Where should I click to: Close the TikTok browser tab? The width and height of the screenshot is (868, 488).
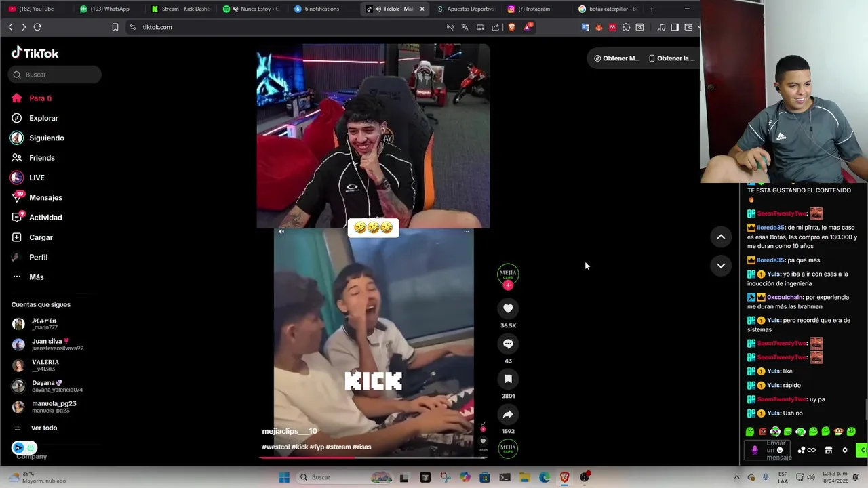coord(422,9)
